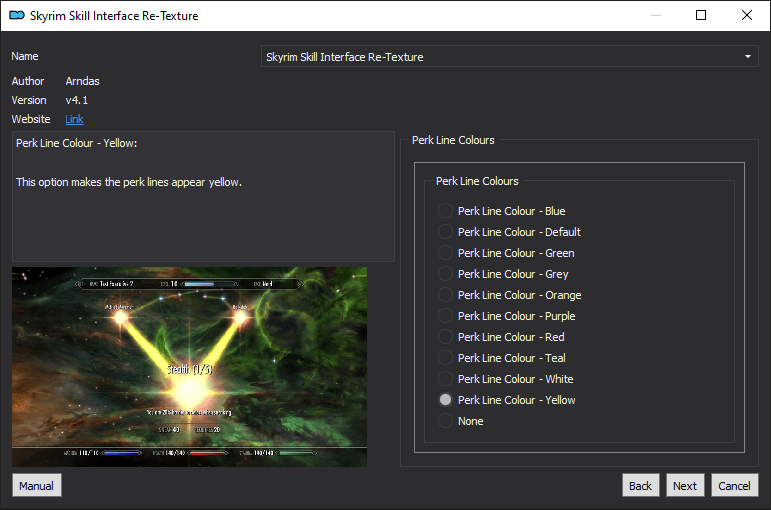Viewport: 771px width, 510px height.
Task: Click the version value v4.1
Action: [77, 100]
